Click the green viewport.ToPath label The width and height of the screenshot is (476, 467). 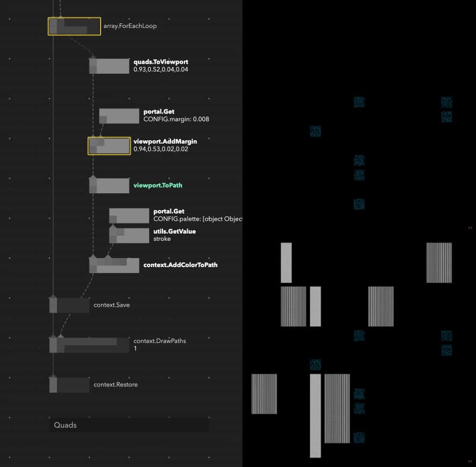click(158, 185)
